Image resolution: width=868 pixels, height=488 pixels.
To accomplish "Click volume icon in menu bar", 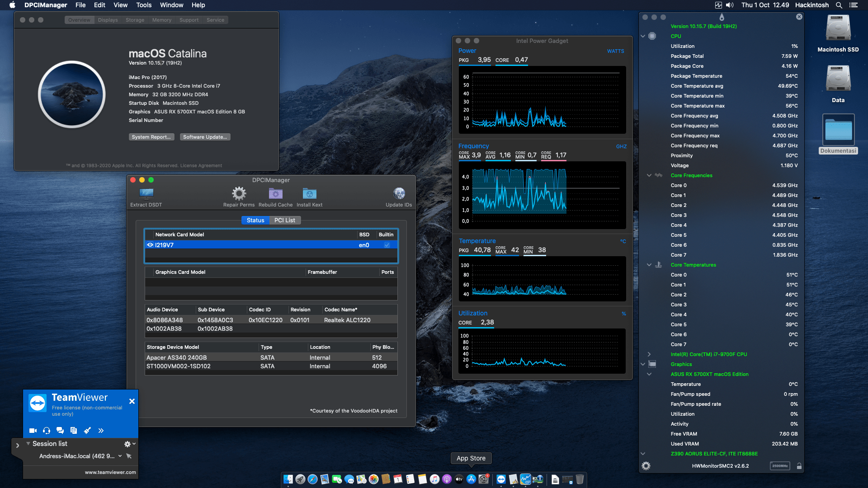I will (730, 5).
